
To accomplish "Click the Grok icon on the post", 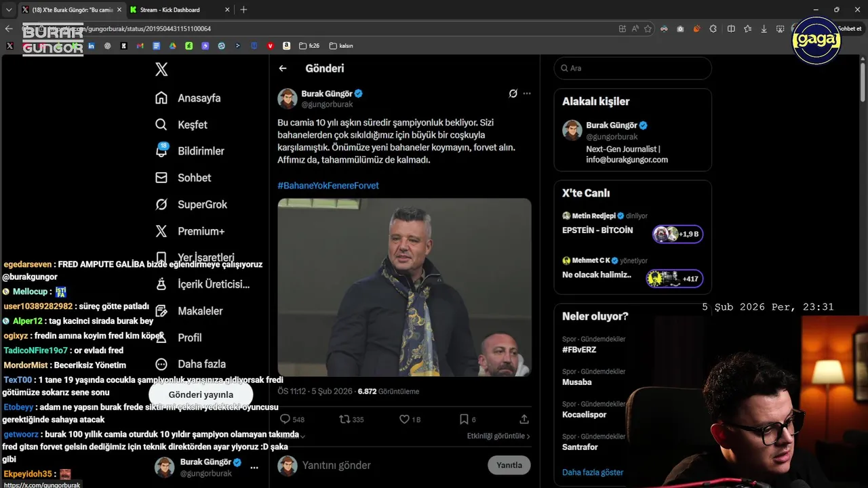I will 513,94.
